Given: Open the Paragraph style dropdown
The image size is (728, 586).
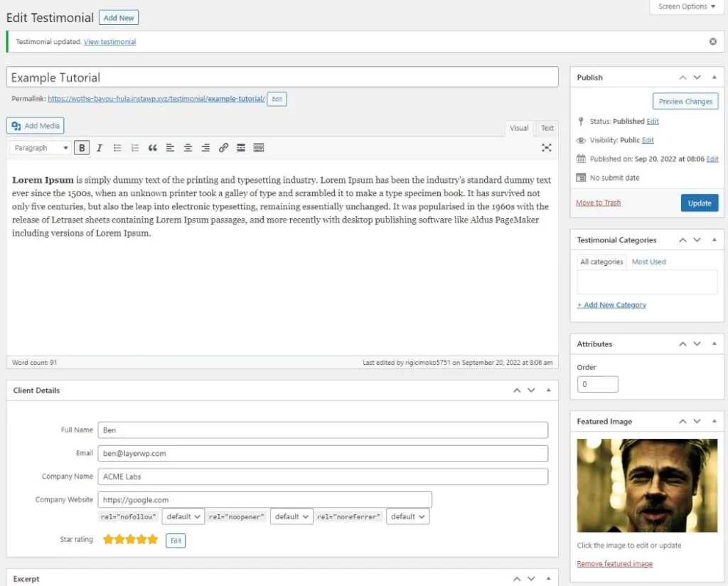Looking at the screenshot, I should click(x=39, y=147).
